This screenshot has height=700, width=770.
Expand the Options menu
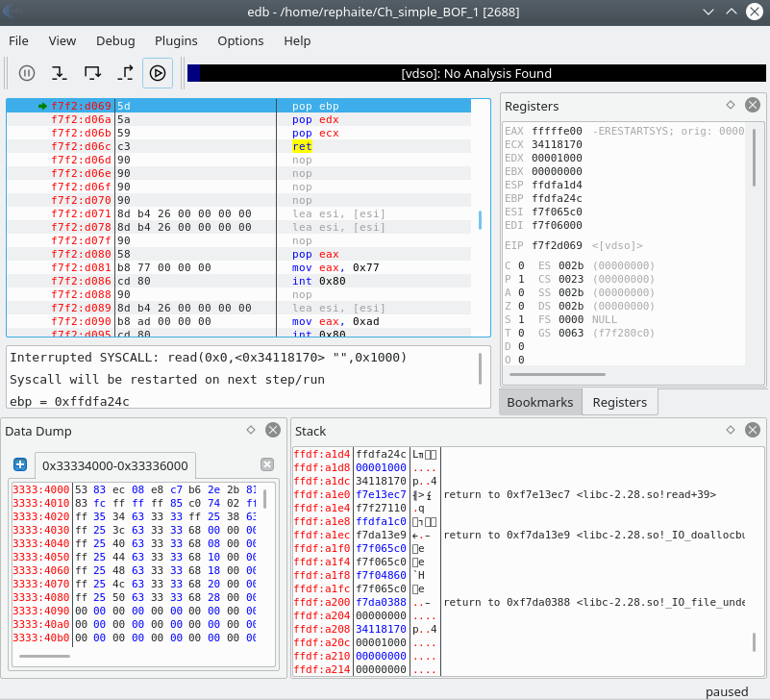240,40
